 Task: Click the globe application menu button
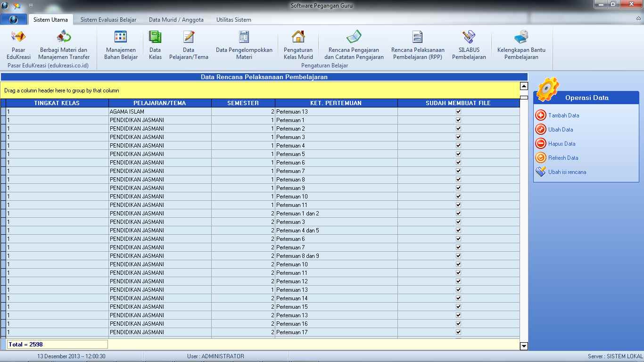(x=13, y=20)
